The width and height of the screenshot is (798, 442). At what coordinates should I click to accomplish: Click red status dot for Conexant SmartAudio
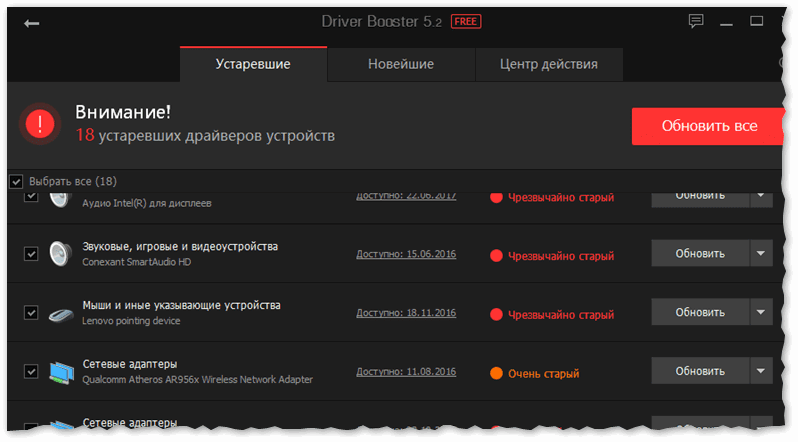(x=496, y=256)
